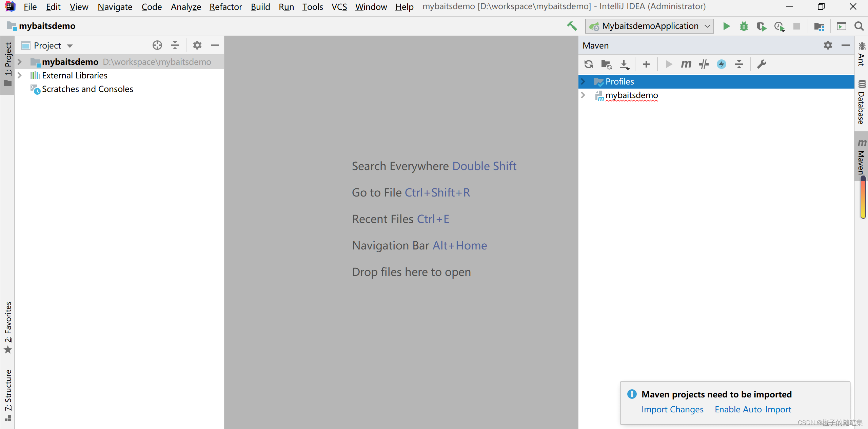Click the Build project hammer icon
This screenshot has width=868, height=429.
(x=572, y=26)
